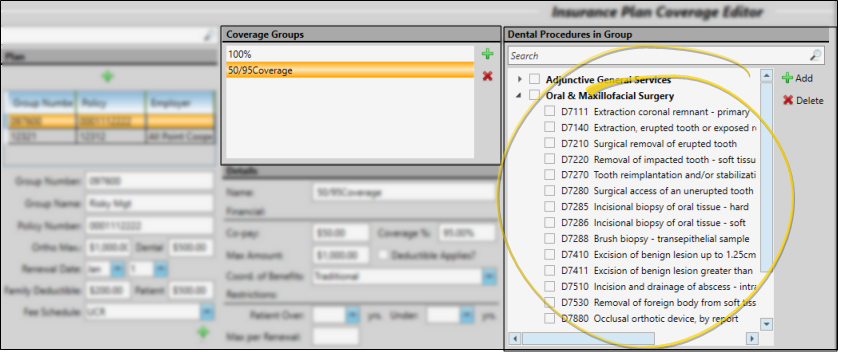Screen dimensions: 849x363
Task: Click the Max Amount field
Action: pos(341,255)
